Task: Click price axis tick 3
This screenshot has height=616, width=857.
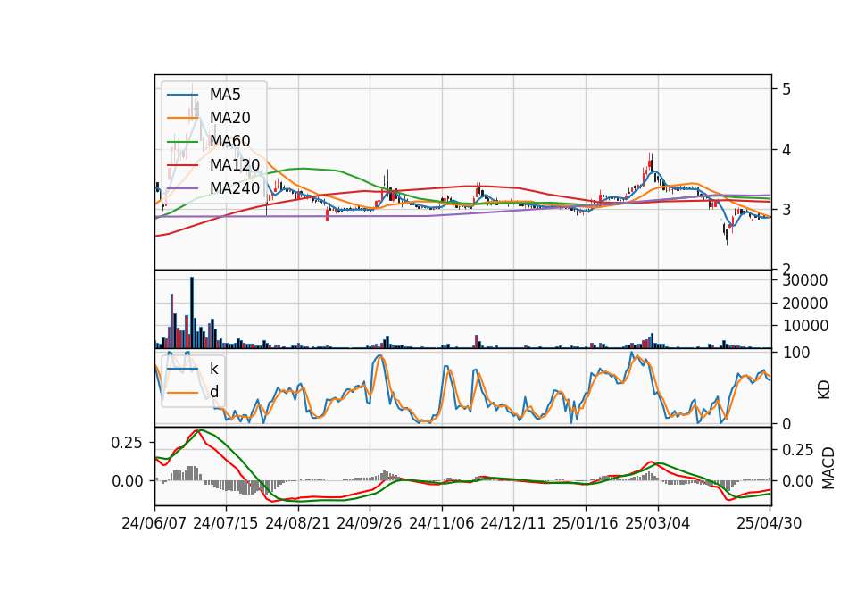Action: pos(786,210)
